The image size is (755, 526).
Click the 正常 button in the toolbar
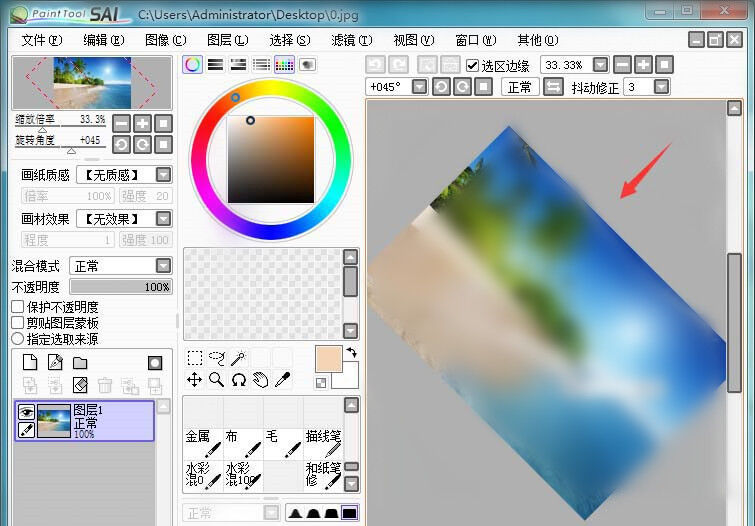click(x=520, y=87)
